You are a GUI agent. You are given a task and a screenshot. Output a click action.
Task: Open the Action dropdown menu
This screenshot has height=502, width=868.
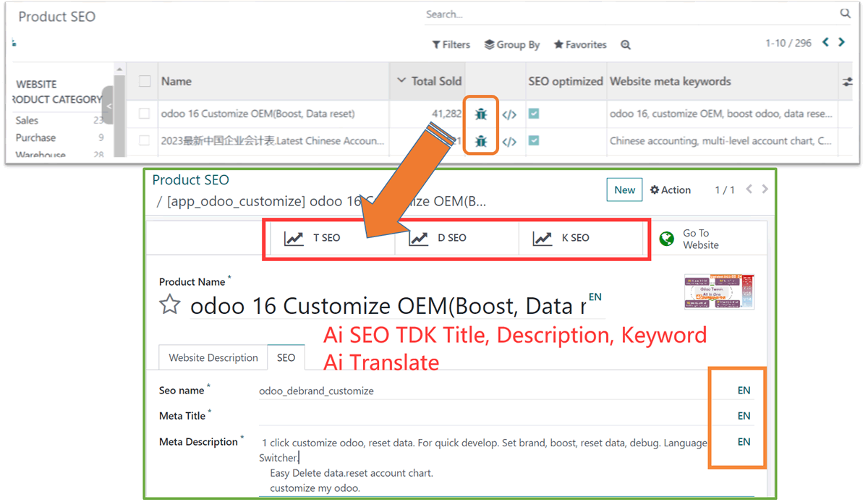[671, 190]
